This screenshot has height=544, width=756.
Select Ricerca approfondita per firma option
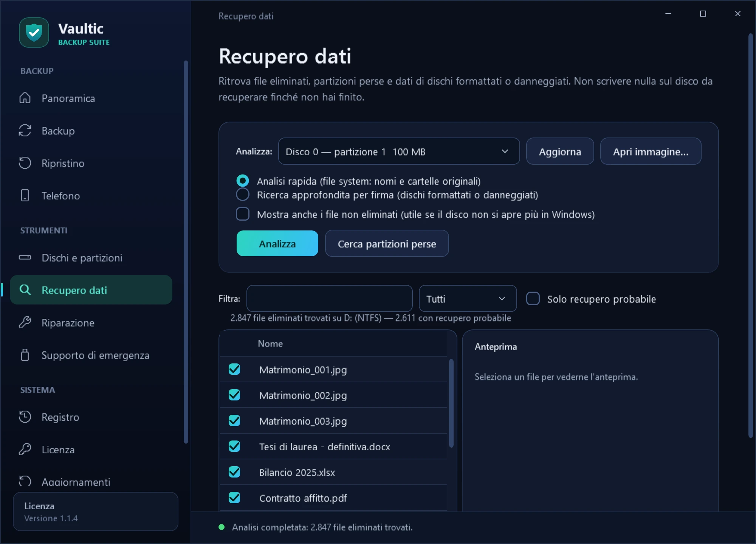tap(243, 194)
